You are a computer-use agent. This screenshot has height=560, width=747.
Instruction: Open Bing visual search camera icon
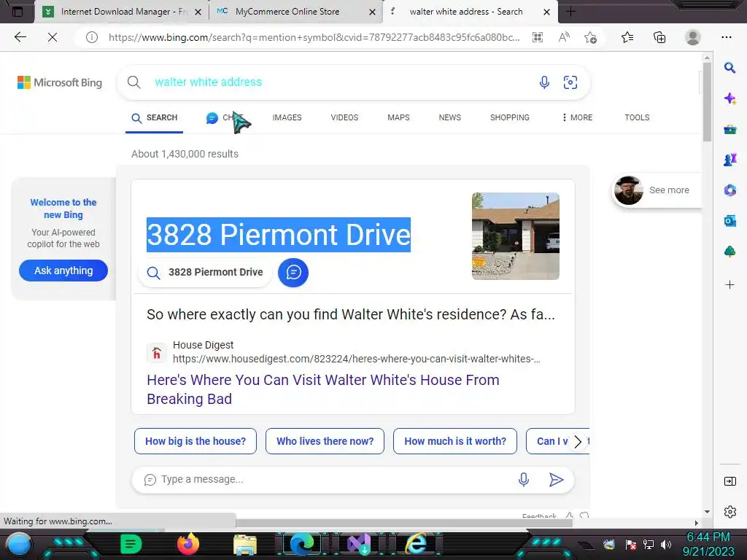[x=570, y=82]
